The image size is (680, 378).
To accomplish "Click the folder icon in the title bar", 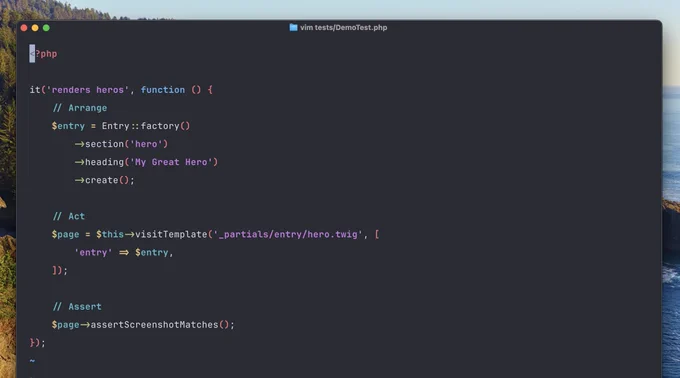I will (293, 27).
